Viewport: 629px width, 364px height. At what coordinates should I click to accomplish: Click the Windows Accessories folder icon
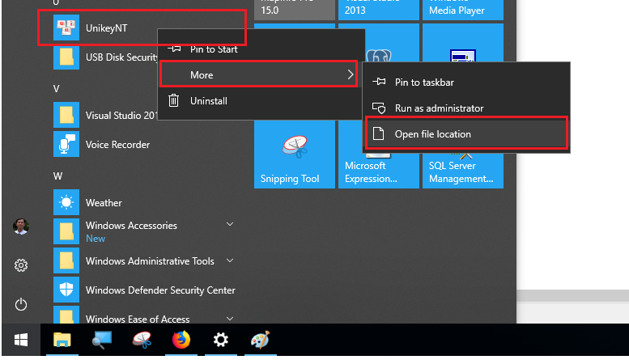66,231
